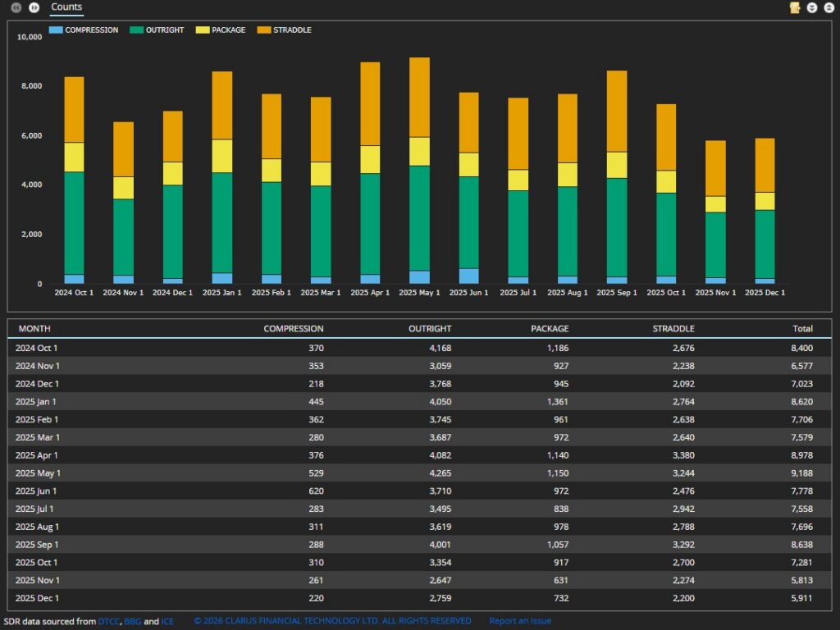Click the Report an Issue link
The image size is (840, 630).
click(520, 622)
